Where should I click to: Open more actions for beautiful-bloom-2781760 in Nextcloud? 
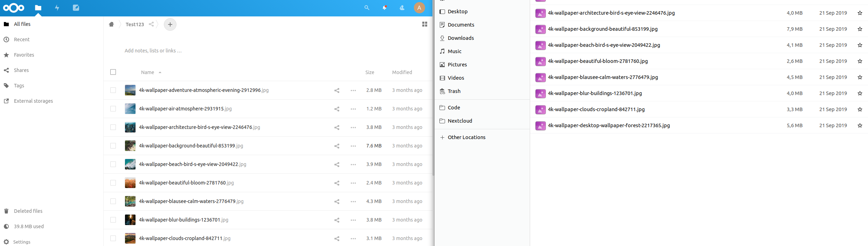(x=353, y=183)
